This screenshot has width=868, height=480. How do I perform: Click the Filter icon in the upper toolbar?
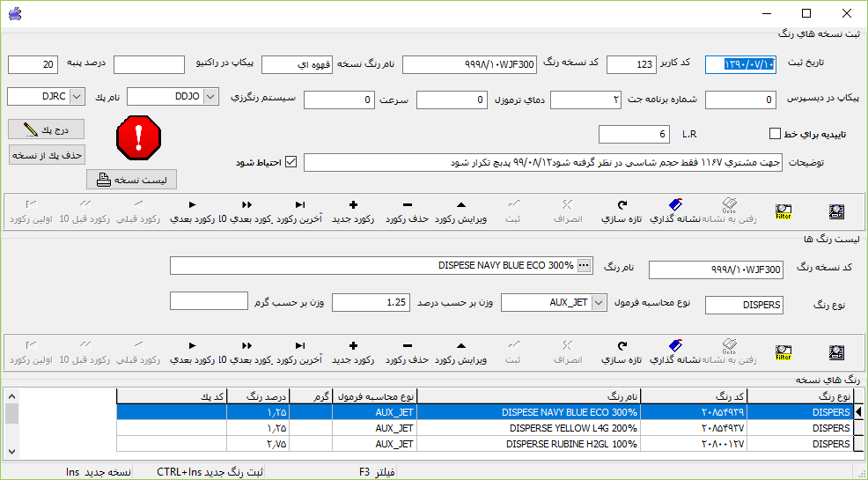(783, 211)
